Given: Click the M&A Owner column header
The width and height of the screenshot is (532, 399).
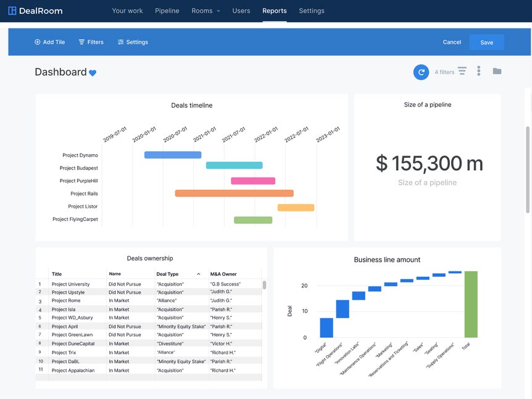Looking at the screenshot, I should 223,274.
